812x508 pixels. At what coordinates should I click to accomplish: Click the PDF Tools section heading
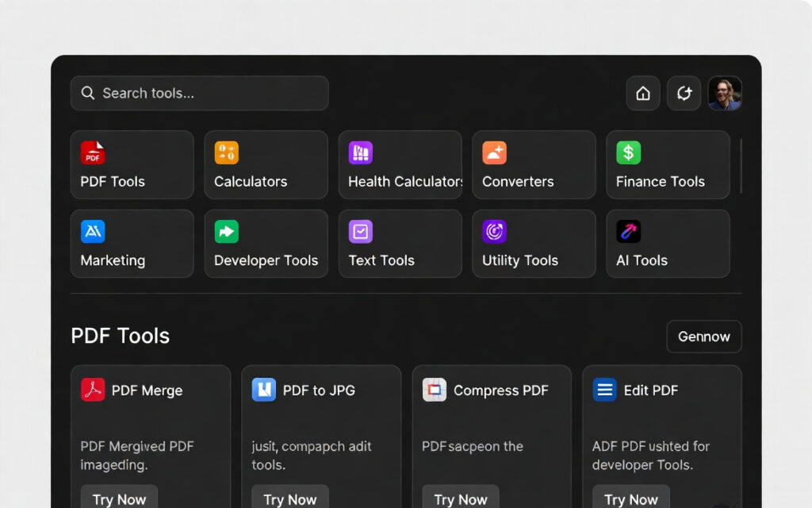click(x=121, y=336)
